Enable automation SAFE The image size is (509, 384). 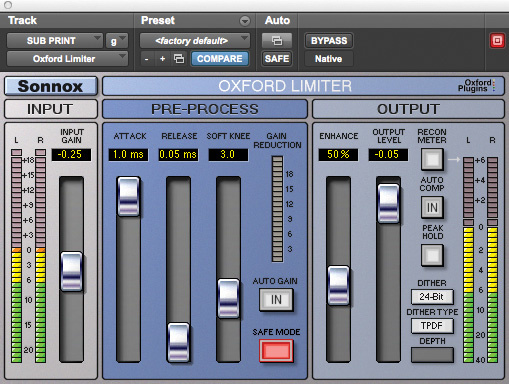[x=277, y=59]
